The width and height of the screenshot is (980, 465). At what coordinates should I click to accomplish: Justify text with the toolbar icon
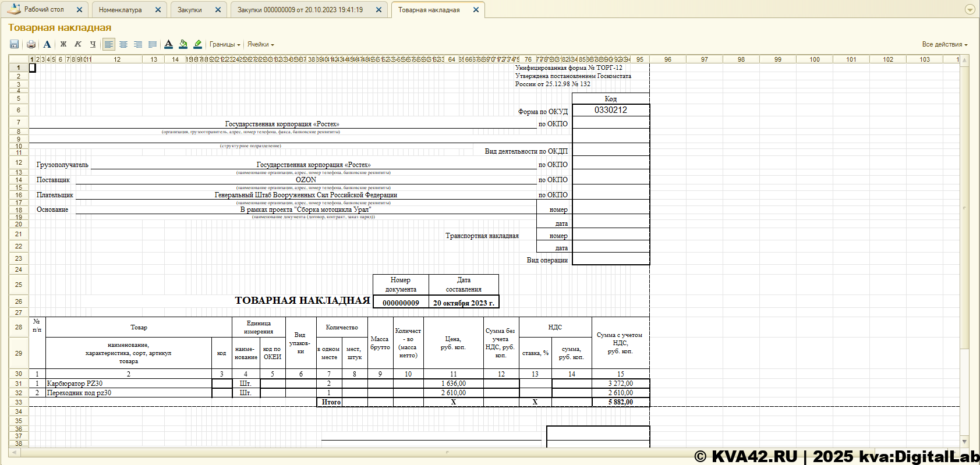coord(153,44)
